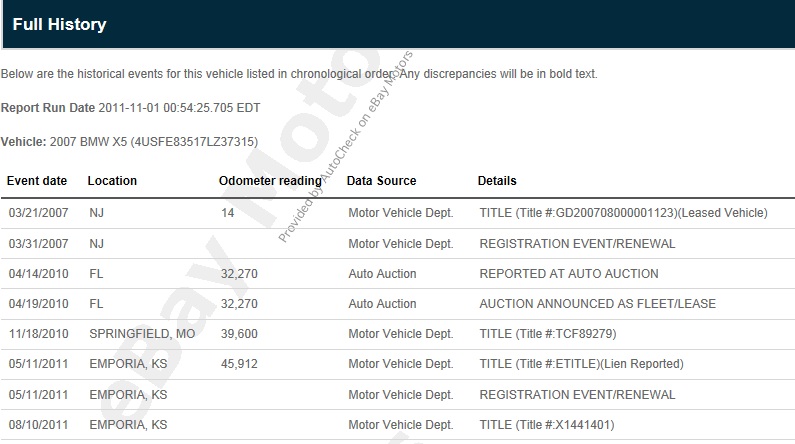Click the Event date column header

point(37,181)
